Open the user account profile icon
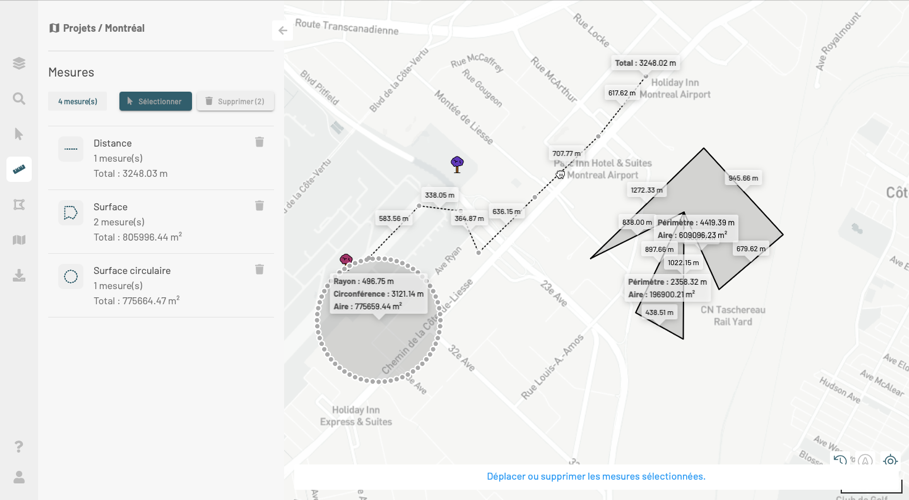The width and height of the screenshot is (909, 500). tap(19, 477)
